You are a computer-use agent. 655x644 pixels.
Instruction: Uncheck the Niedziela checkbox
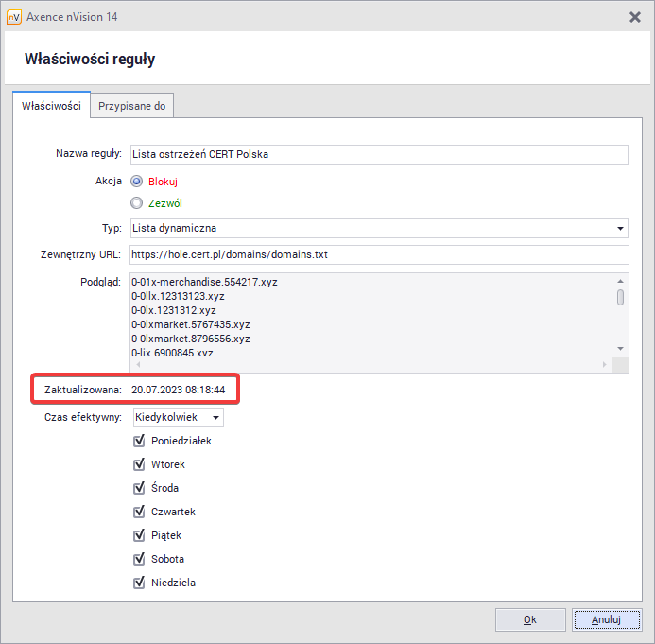point(139,583)
